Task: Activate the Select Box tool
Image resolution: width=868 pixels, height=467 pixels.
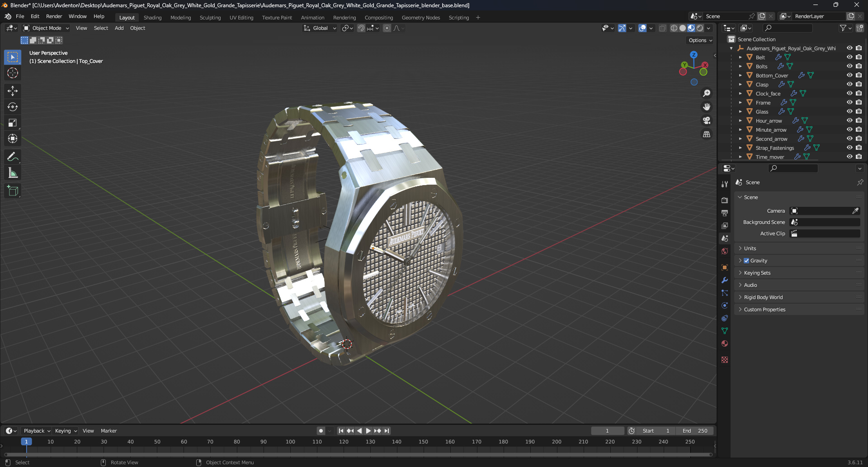Action: [x=13, y=57]
